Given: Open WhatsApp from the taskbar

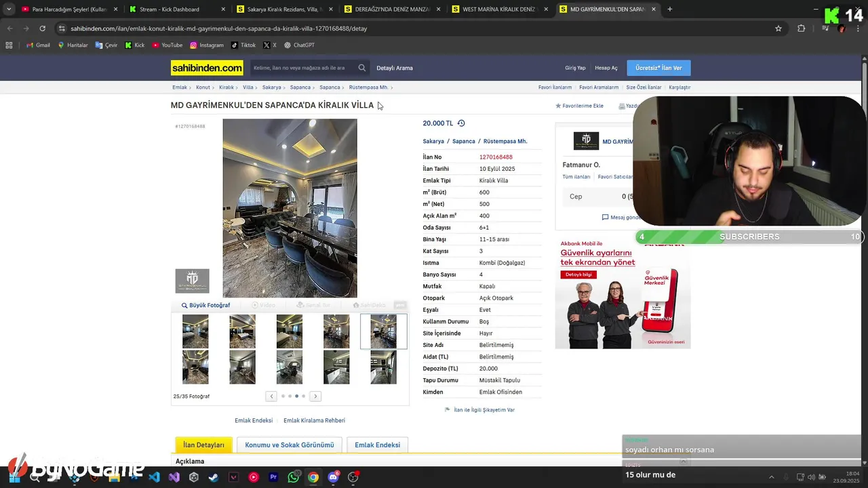Looking at the screenshot, I should click(x=293, y=477).
